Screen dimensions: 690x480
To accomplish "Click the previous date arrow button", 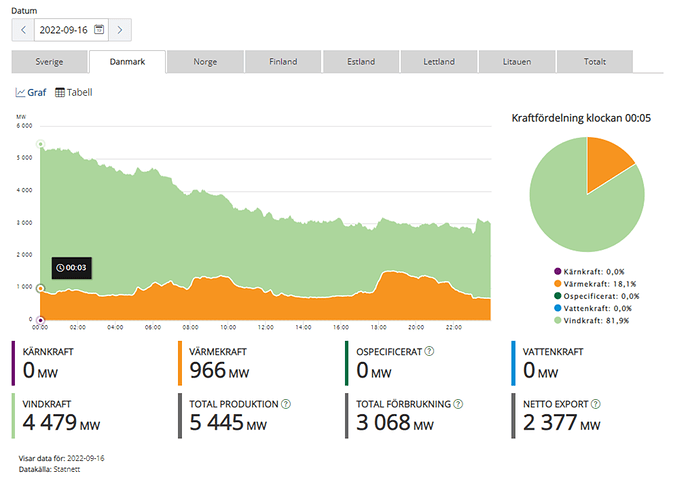I will pyautogui.click(x=23, y=30).
